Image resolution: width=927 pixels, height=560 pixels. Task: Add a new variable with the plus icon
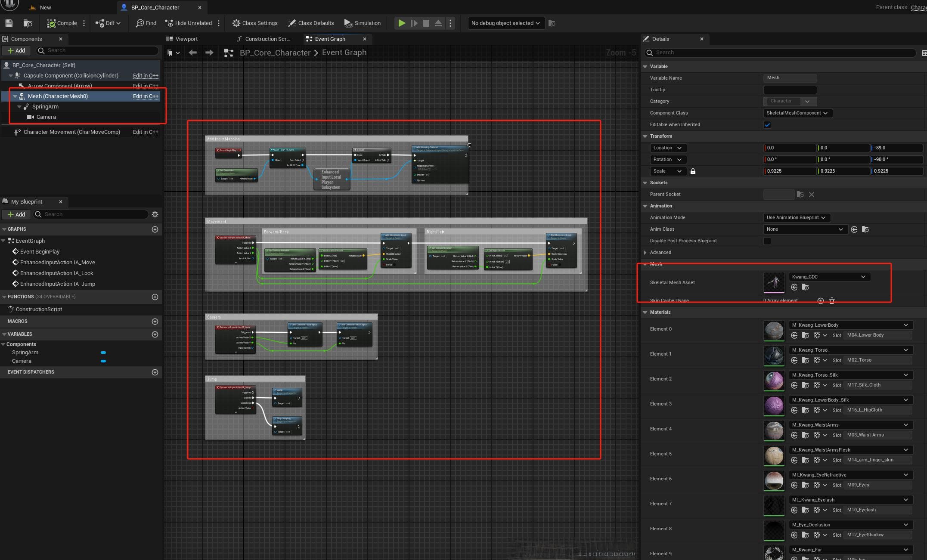click(x=155, y=334)
